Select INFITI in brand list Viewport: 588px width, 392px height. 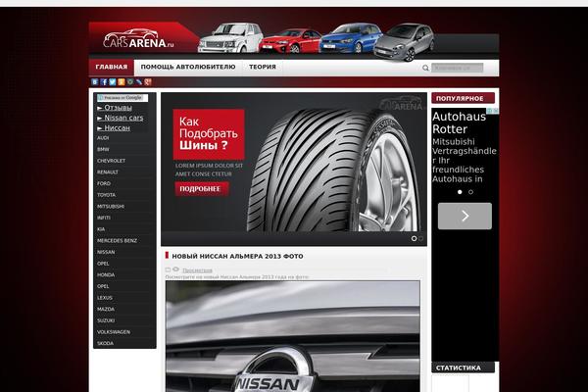[104, 218]
